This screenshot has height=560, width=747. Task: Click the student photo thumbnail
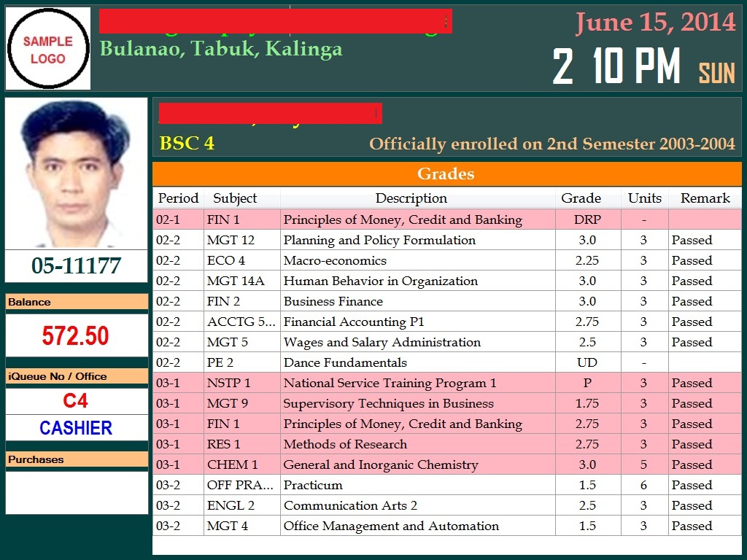click(x=76, y=173)
